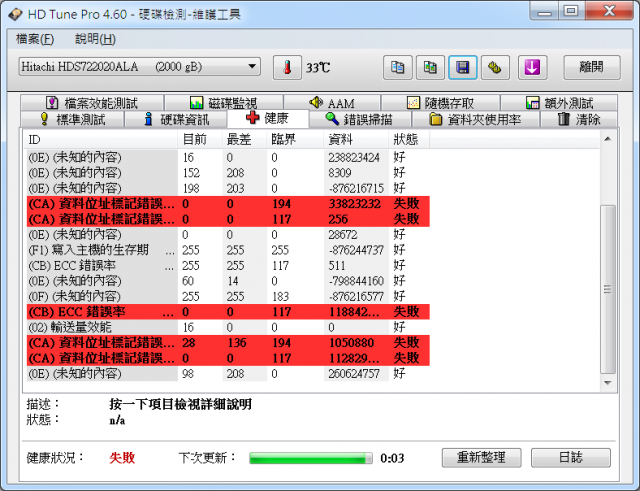
Task: Select the row with data -876216715
Action: (x=228, y=189)
